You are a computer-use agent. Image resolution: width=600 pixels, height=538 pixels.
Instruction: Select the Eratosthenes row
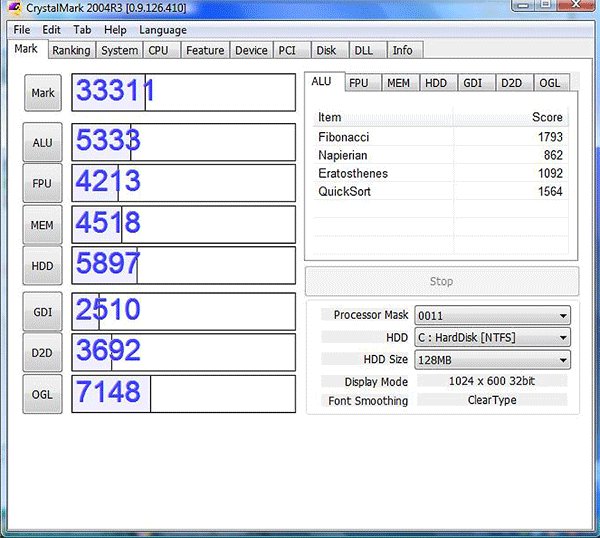click(x=441, y=173)
